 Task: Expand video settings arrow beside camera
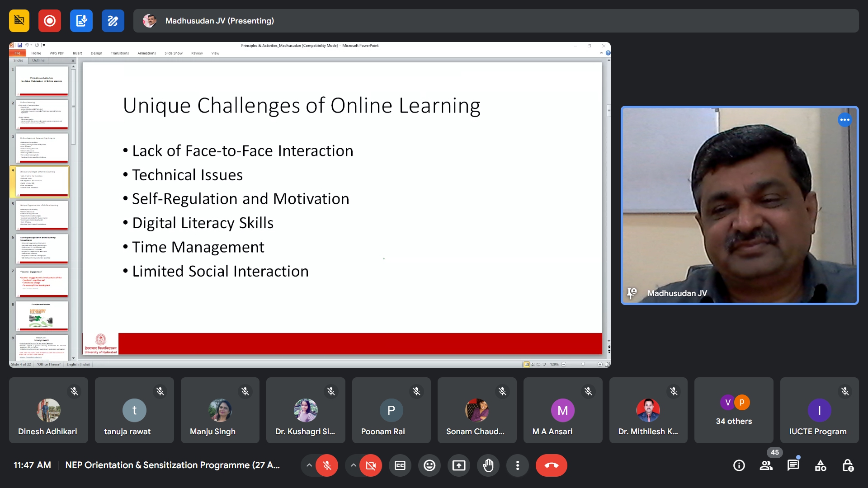(354, 465)
